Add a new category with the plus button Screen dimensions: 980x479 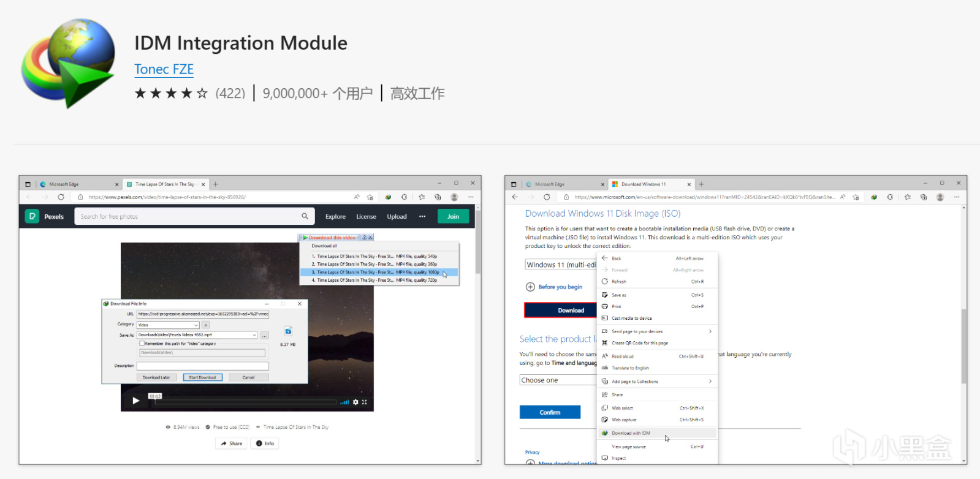[x=206, y=325]
